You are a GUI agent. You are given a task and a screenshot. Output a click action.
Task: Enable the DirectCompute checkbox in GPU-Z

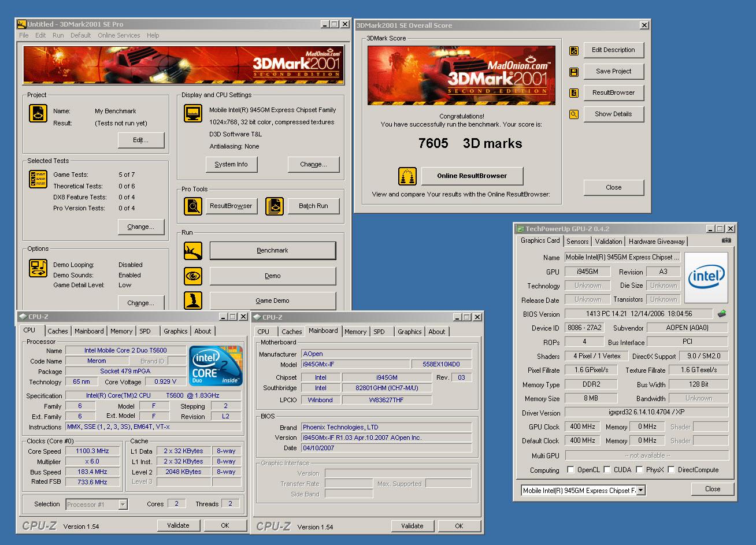pyautogui.click(x=671, y=470)
